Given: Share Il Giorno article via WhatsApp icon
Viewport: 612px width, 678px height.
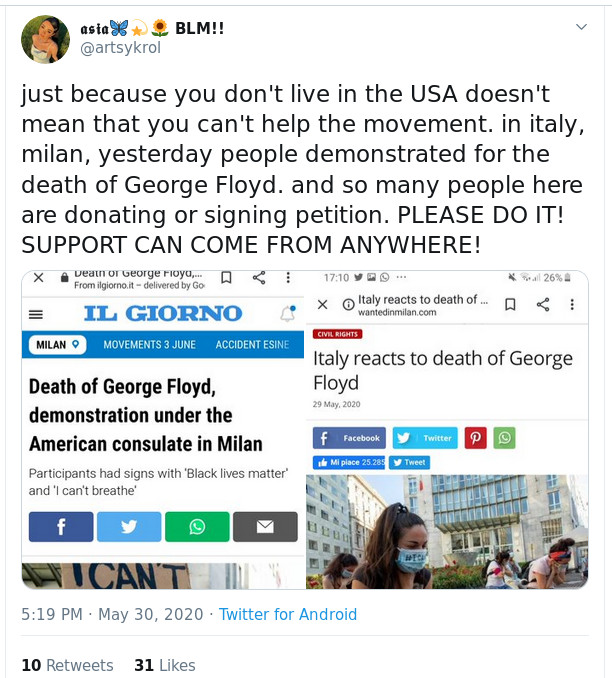Looking at the screenshot, I should [197, 527].
